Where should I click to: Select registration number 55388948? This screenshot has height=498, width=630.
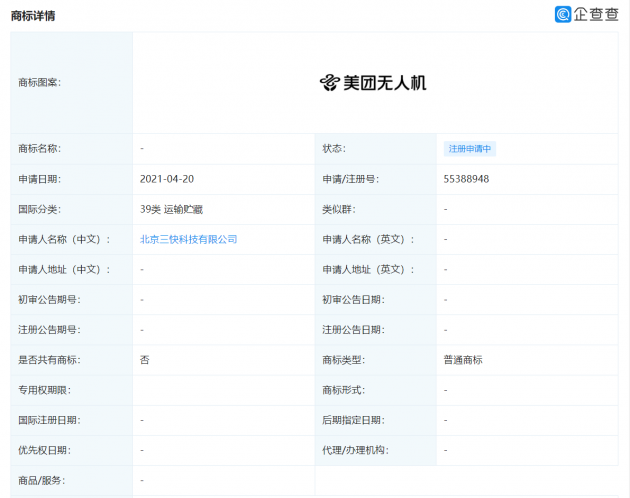466,179
